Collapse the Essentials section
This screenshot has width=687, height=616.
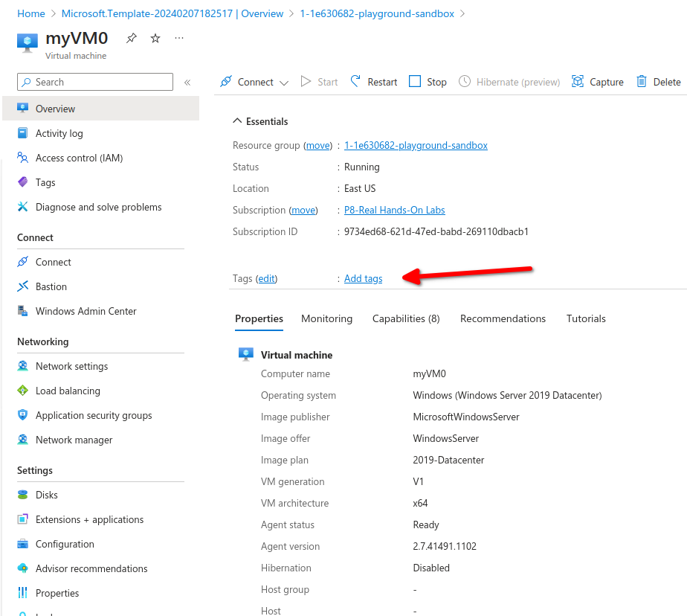pos(237,121)
